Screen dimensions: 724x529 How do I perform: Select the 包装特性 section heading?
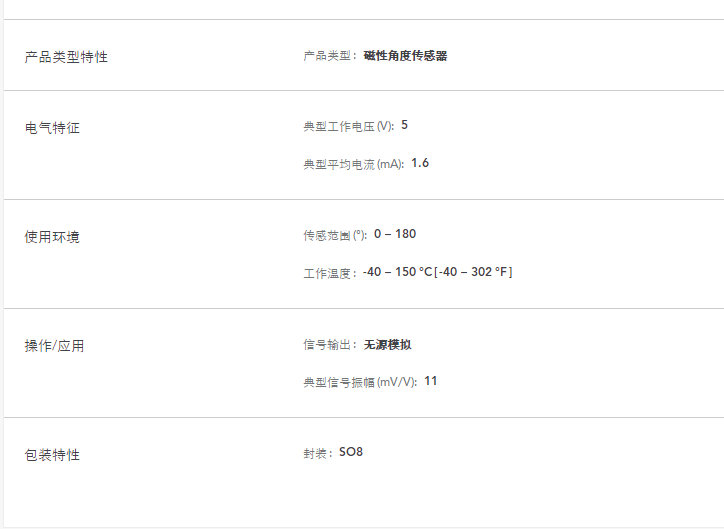pyautogui.click(x=52, y=455)
